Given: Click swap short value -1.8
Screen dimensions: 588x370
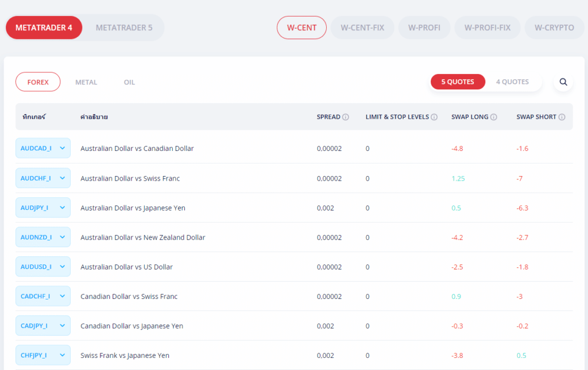Looking at the screenshot, I should click(x=523, y=267).
